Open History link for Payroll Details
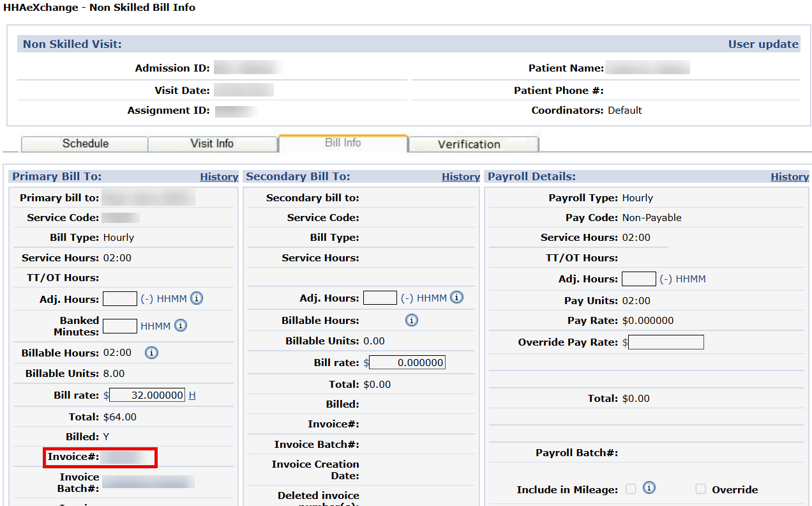 tap(790, 177)
